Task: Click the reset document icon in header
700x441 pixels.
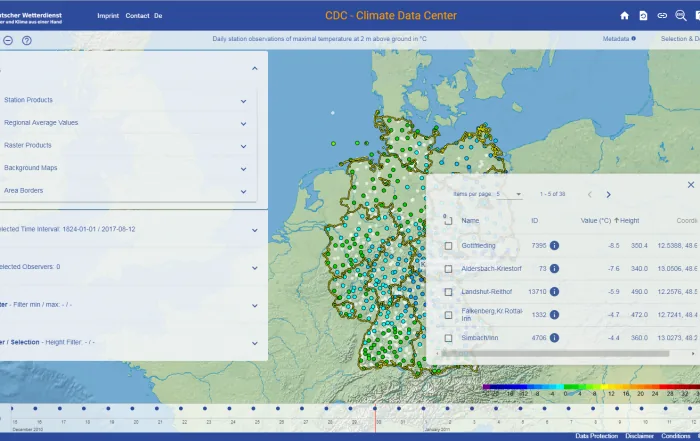Action: click(643, 16)
